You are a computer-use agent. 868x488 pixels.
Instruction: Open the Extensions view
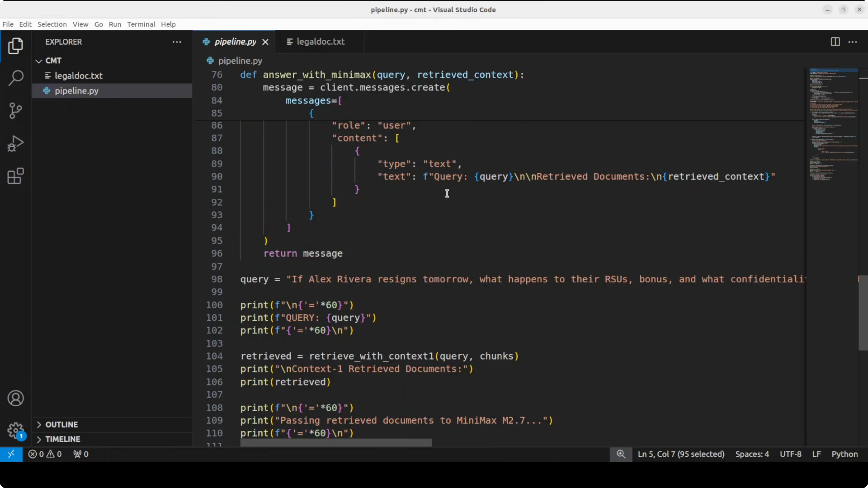pos(16,176)
